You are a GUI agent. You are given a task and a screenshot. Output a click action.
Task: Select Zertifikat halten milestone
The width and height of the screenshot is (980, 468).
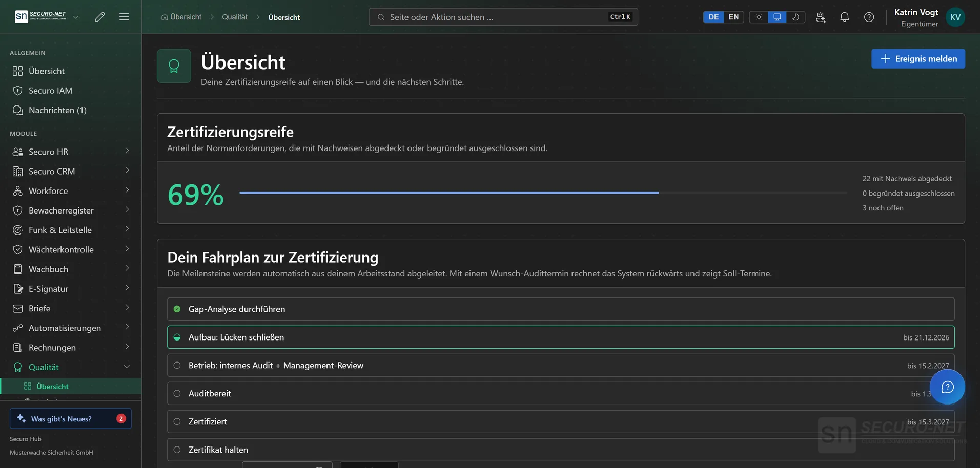[561, 450]
